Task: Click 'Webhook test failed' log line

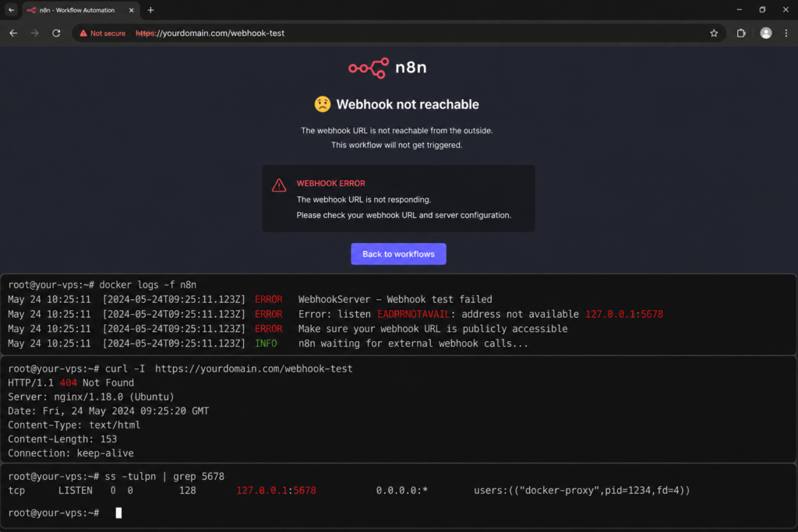Action: click(x=395, y=300)
